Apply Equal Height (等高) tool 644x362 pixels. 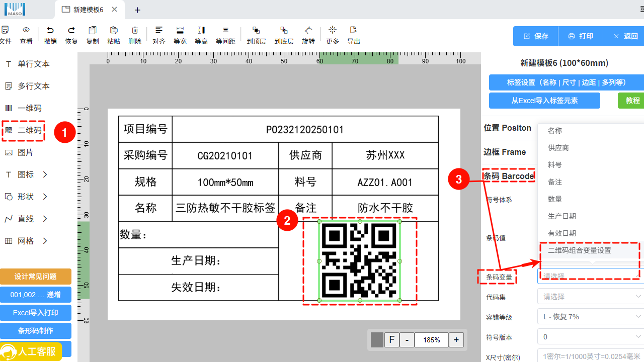coord(201,35)
